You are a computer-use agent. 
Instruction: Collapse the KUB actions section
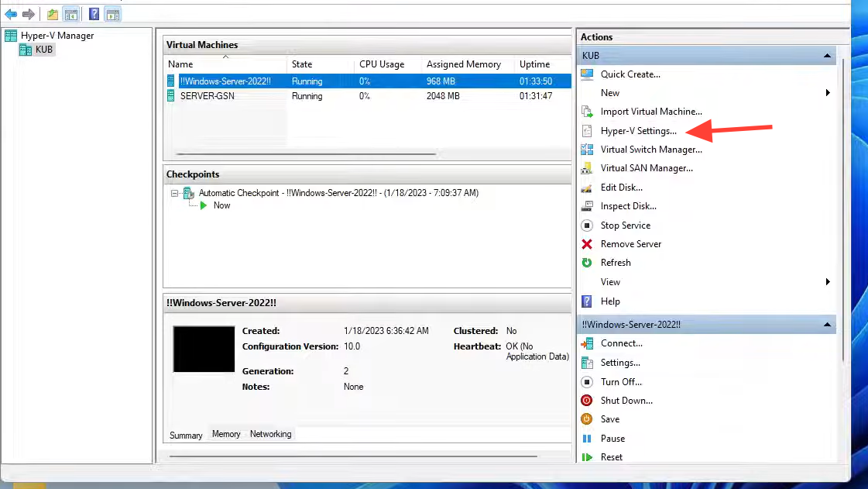coord(827,55)
